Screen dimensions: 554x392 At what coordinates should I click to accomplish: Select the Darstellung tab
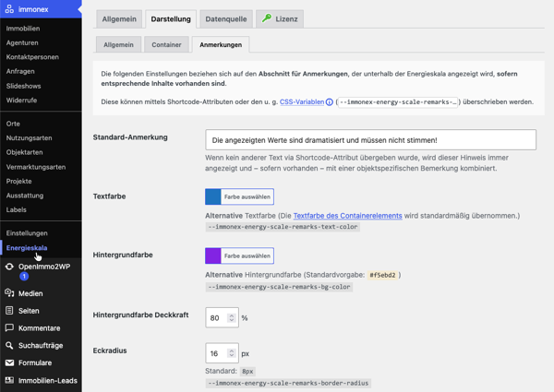[x=171, y=19]
